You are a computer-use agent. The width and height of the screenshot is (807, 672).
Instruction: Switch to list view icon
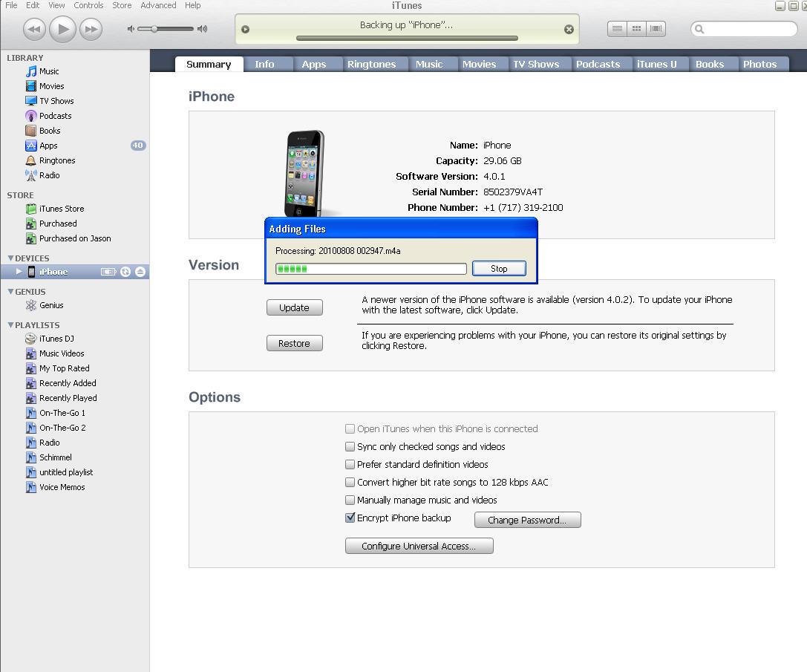pyautogui.click(x=617, y=29)
